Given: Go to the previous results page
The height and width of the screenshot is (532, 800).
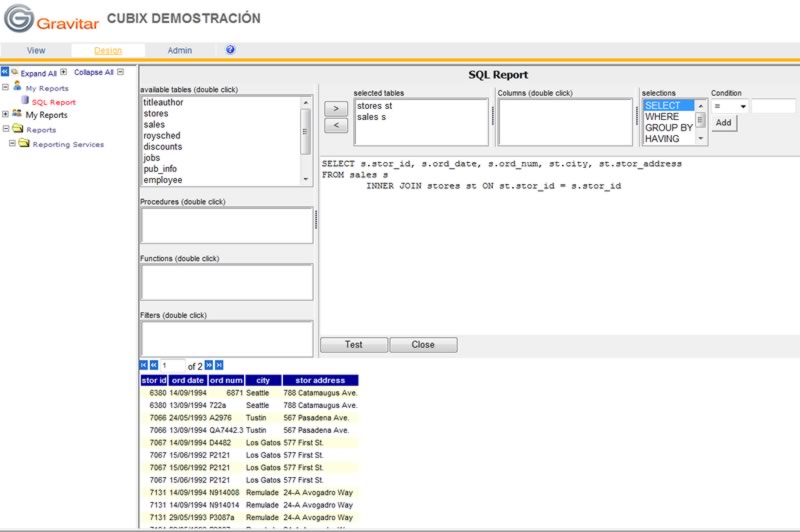Looking at the screenshot, I should [x=154, y=365].
